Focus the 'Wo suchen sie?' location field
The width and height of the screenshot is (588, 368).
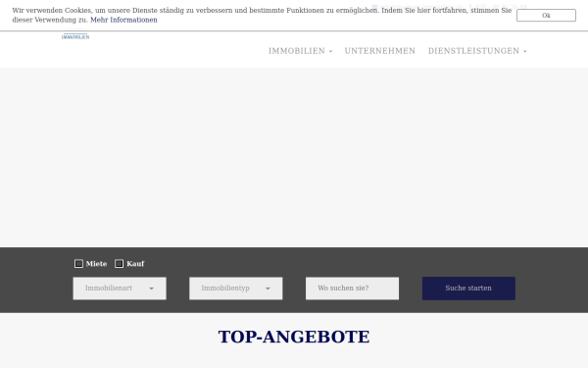coord(352,289)
